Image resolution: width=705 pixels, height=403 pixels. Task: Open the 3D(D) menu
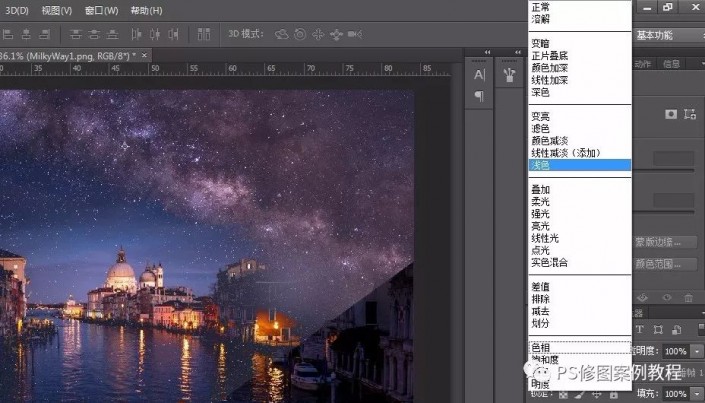pos(17,10)
